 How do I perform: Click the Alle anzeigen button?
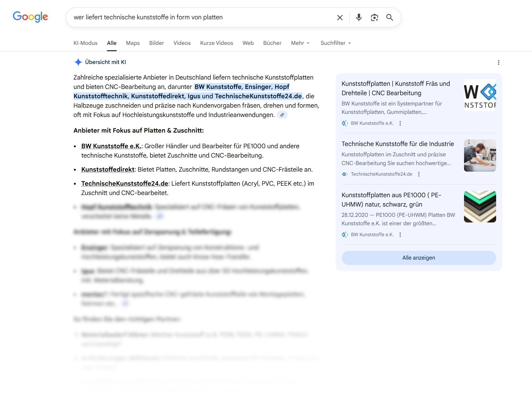pyautogui.click(x=418, y=258)
